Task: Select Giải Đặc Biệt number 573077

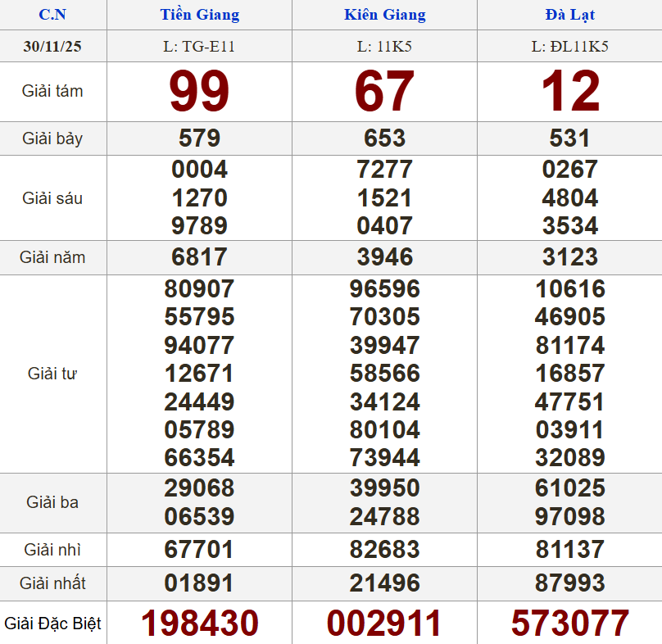Action: (x=569, y=623)
